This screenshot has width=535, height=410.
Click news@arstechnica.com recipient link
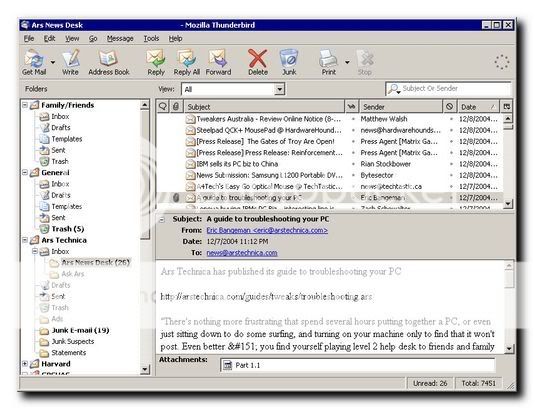[242, 253]
